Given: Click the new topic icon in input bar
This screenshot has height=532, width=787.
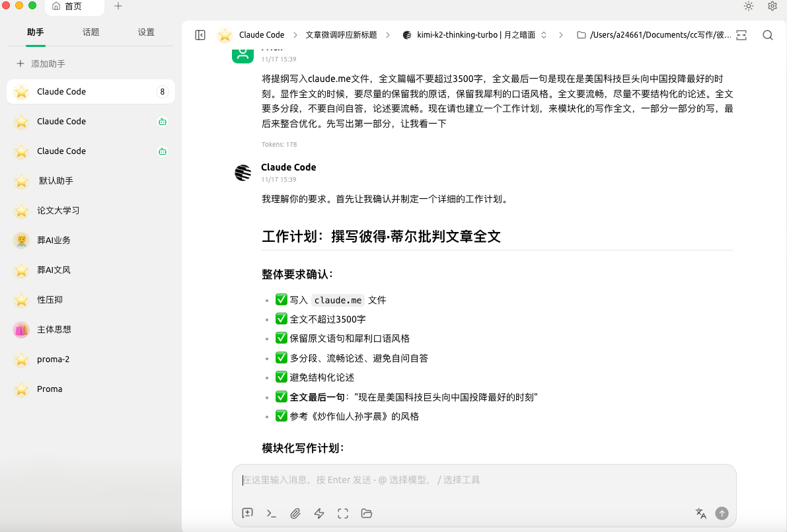Looking at the screenshot, I should [248, 513].
